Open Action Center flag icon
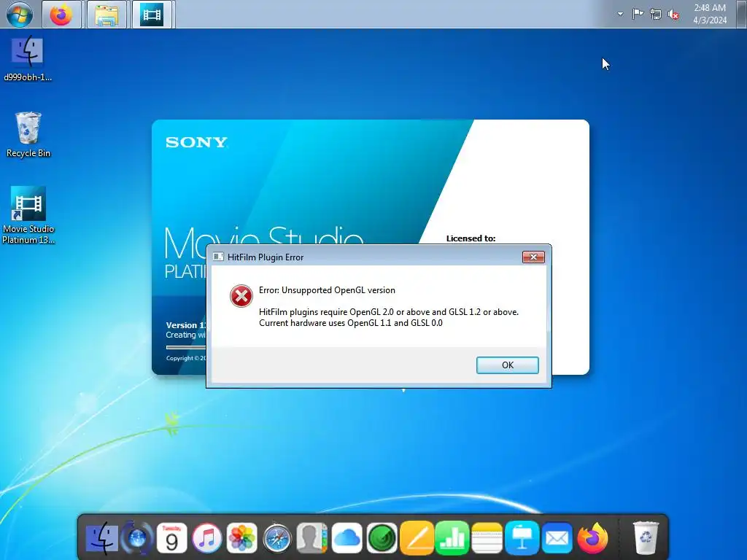 pos(638,14)
